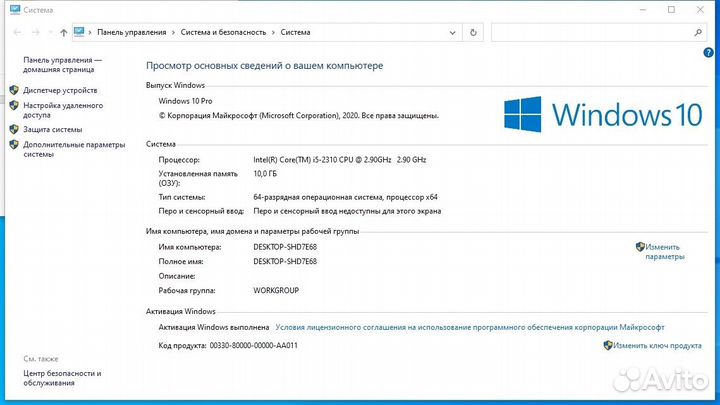720x405 pixels.
Task: Expand chevron before 'Панель управления' breadcrumb
Action: [90, 33]
